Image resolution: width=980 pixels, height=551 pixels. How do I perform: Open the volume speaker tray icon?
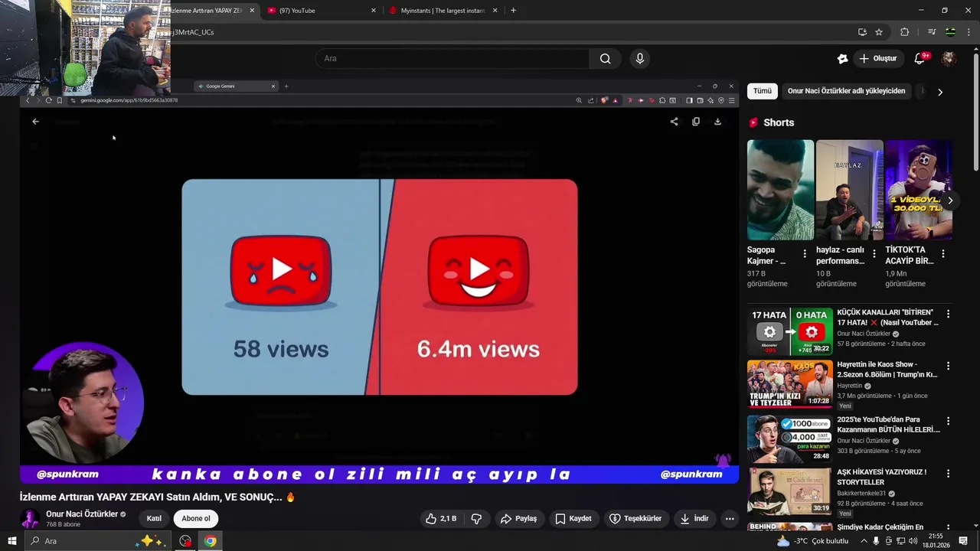click(913, 541)
